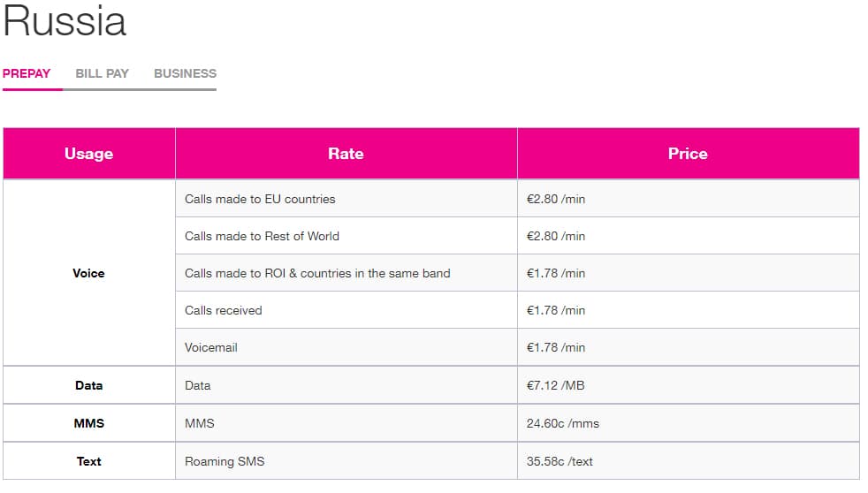Select the 'Calls received' rate cell
The width and height of the screenshot is (868, 493).
224,310
